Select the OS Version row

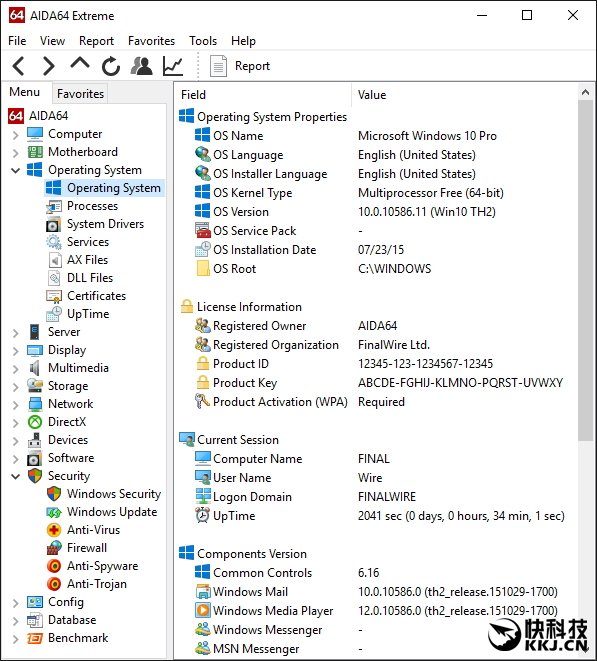tap(376, 212)
